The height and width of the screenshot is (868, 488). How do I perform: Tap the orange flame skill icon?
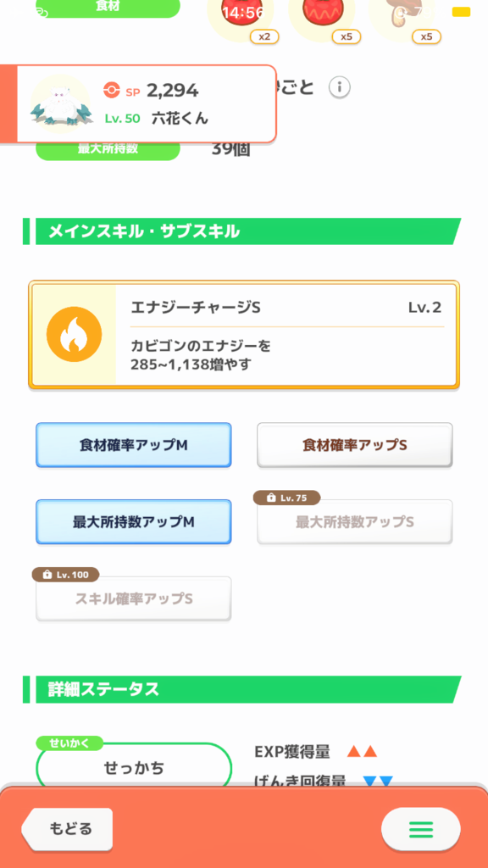point(75,334)
